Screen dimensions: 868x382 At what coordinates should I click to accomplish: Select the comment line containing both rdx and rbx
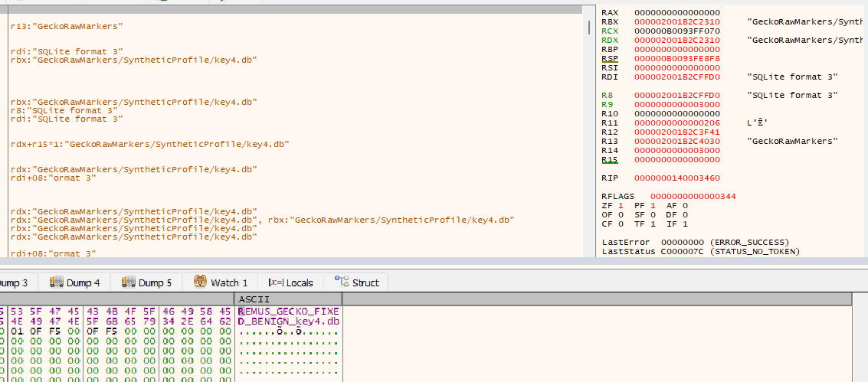(x=263, y=220)
